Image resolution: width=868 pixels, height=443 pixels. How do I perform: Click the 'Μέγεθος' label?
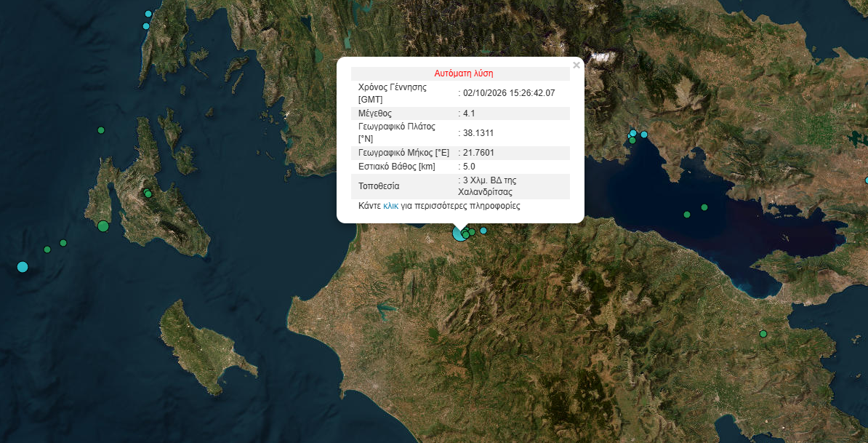click(x=375, y=113)
